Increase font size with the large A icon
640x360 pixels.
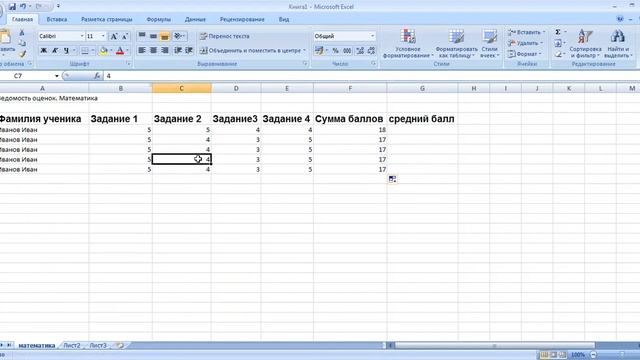114,36
